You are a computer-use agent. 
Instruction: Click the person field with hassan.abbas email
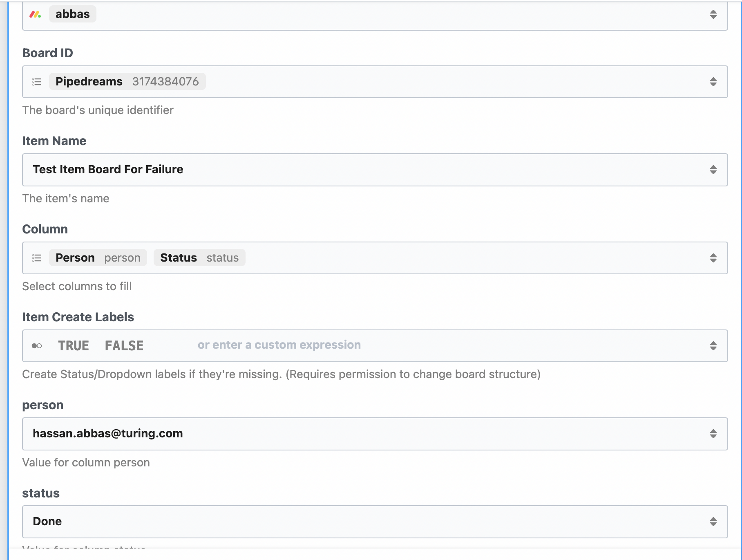click(375, 434)
